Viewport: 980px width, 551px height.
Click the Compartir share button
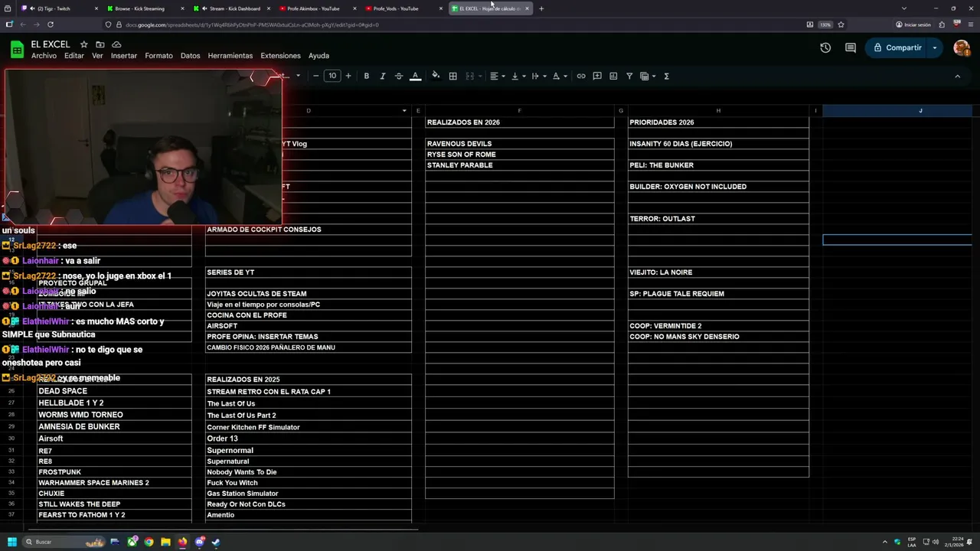(897, 47)
